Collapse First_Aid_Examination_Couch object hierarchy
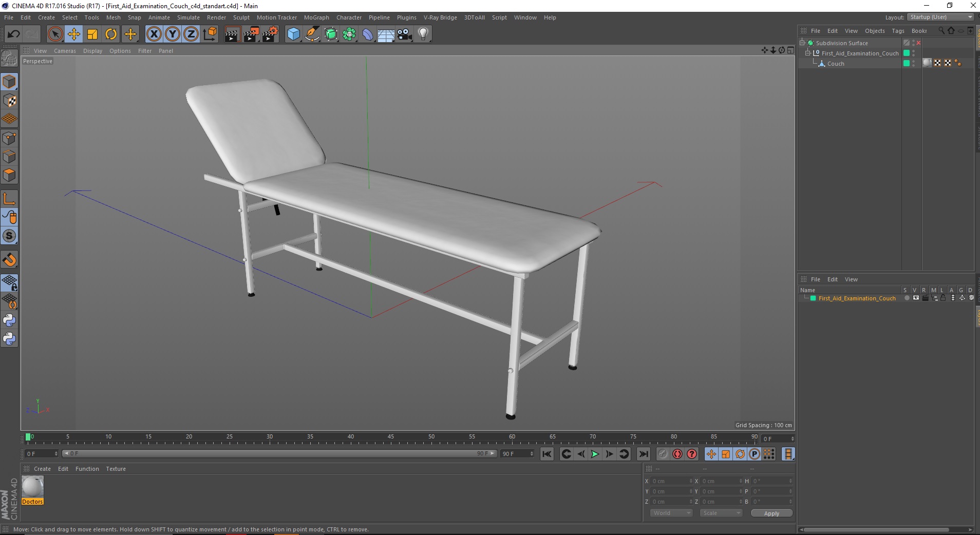The width and height of the screenshot is (980, 535). coord(807,53)
